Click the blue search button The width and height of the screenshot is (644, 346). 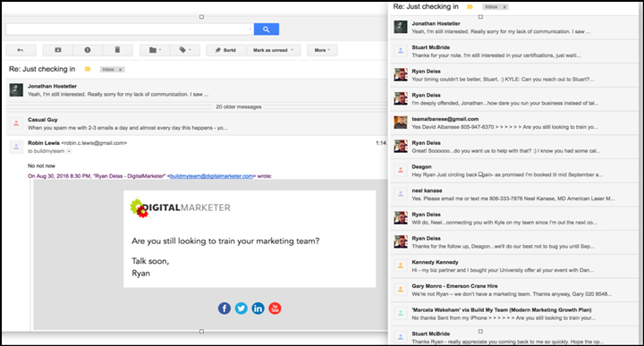267,30
